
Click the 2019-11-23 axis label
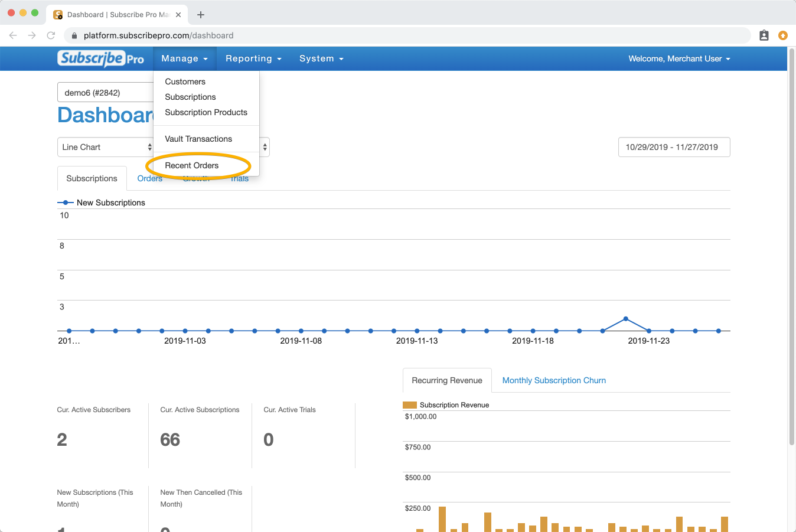pyautogui.click(x=649, y=341)
